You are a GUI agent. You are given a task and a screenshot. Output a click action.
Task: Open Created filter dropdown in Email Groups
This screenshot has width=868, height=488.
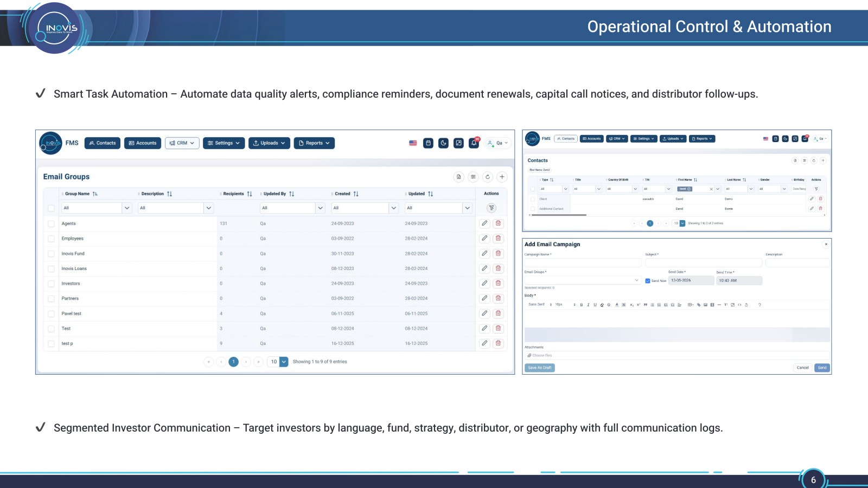(393, 208)
